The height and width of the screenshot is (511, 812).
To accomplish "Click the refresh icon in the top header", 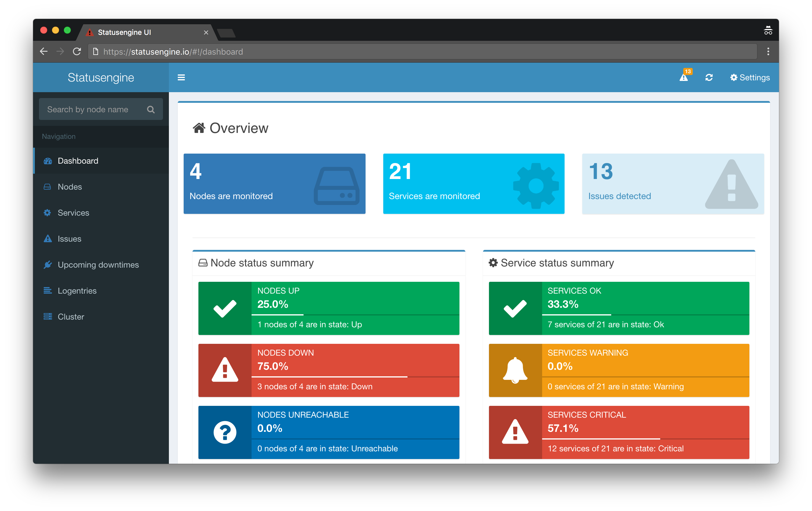I will click(x=709, y=78).
